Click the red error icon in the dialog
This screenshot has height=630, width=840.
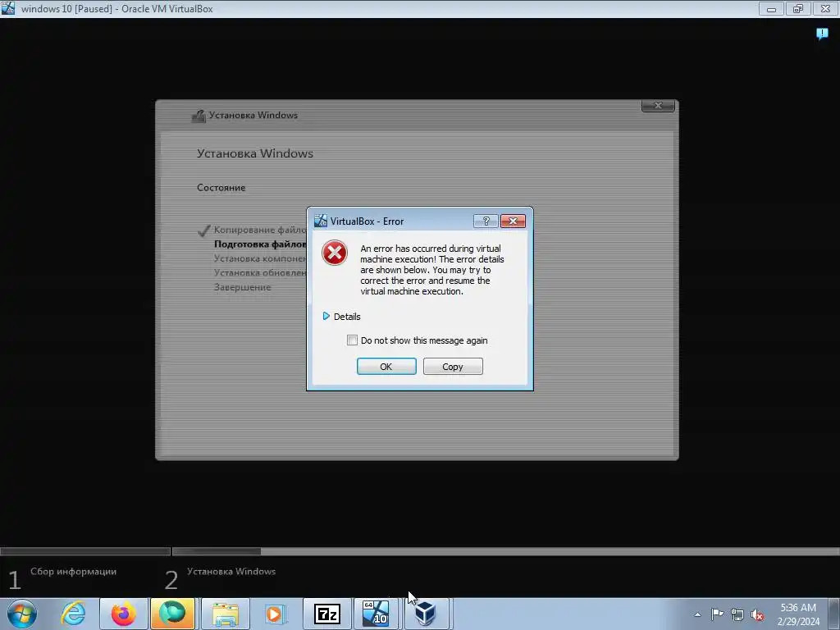click(x=335, y=253)
